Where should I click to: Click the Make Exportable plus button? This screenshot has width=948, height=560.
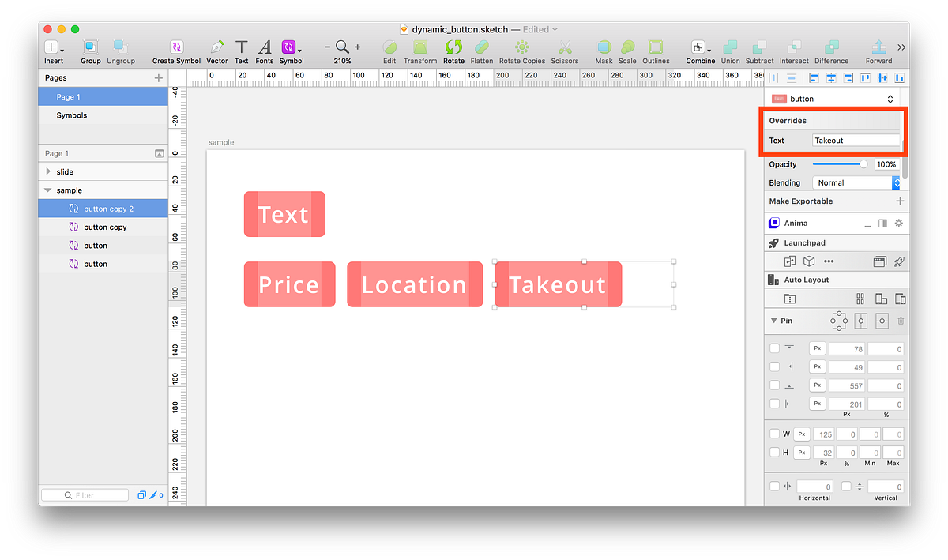(899, 201)
